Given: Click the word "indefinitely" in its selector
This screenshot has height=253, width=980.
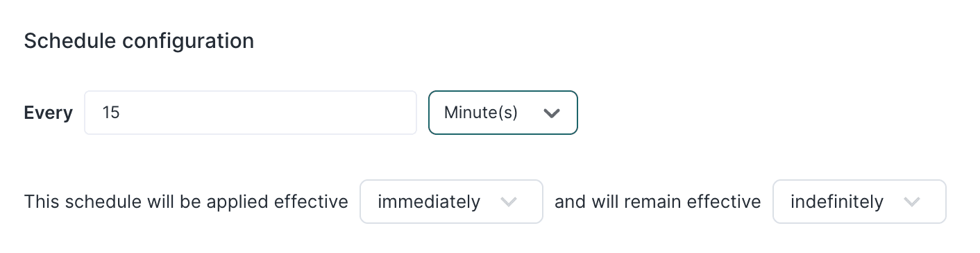Looking at the screenshot, I should click(x=837, y=202).
